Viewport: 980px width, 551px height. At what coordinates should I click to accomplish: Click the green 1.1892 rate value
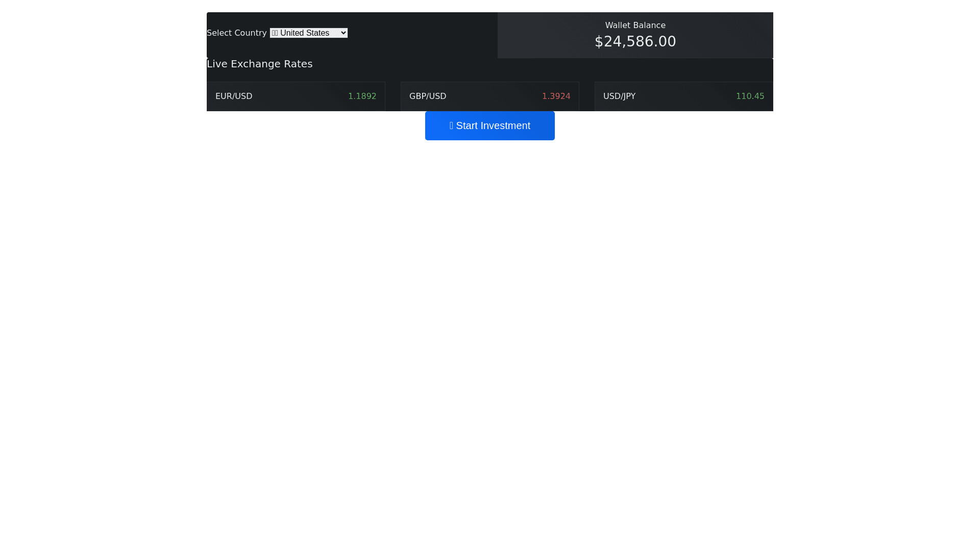[362, 96]
